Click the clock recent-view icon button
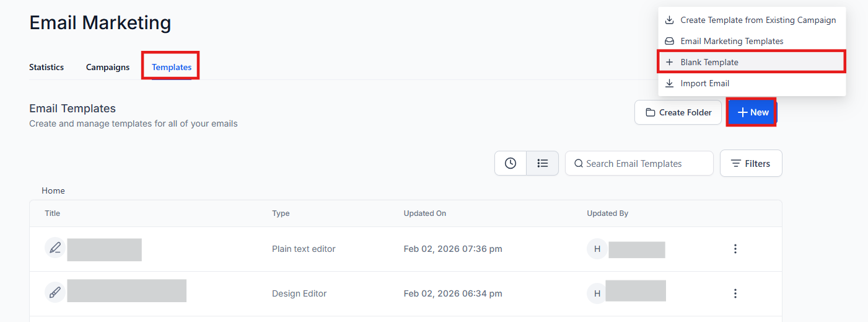This screenshot has width=868, height=322. point(511,163)
